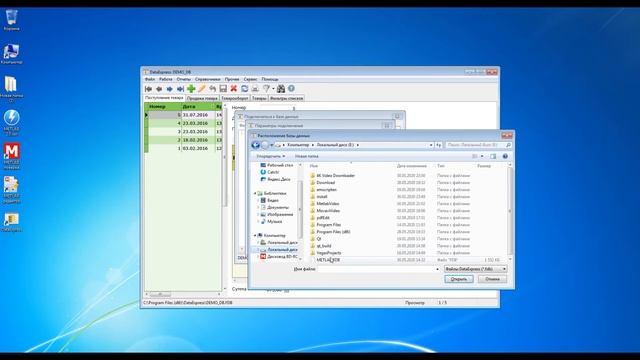Click the file list vertical scrollbar

pos(510,212)
